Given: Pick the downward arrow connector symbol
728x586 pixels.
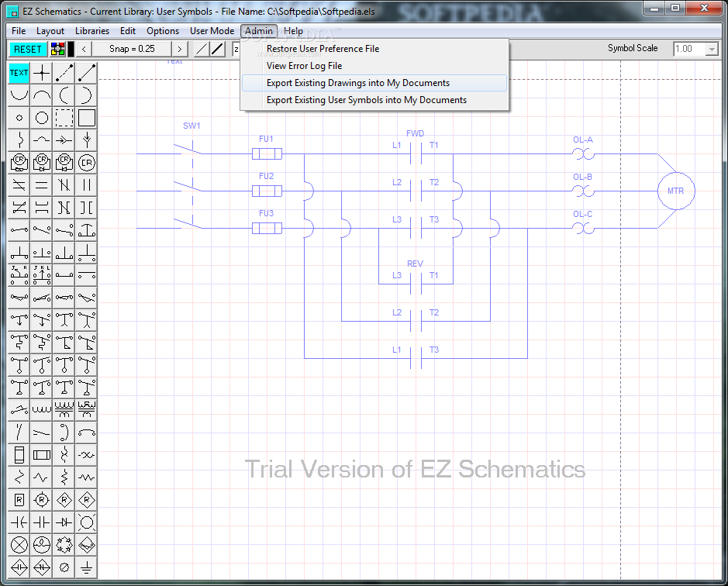Looking at the screenshot, I should tap(86, 140).
